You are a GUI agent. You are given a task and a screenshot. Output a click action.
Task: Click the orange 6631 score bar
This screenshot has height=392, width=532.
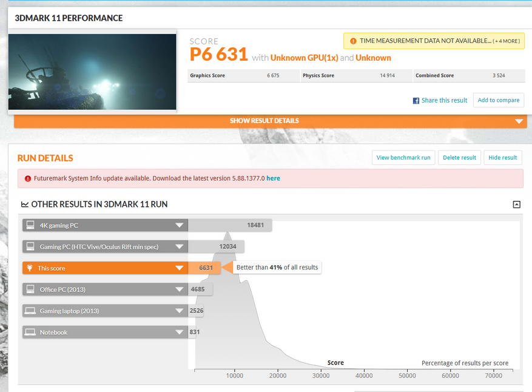click(204, 268)
